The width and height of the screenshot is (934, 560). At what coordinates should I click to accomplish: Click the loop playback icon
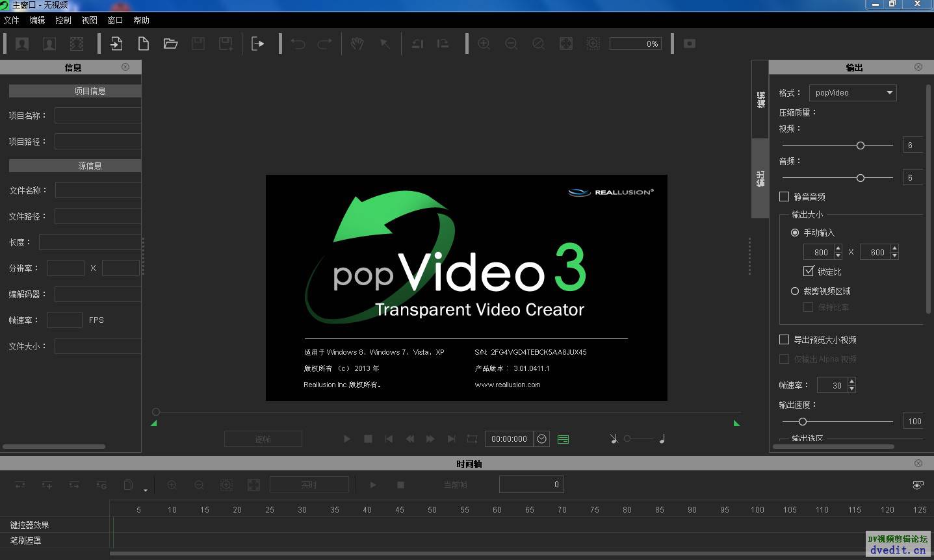pos(473,439)
